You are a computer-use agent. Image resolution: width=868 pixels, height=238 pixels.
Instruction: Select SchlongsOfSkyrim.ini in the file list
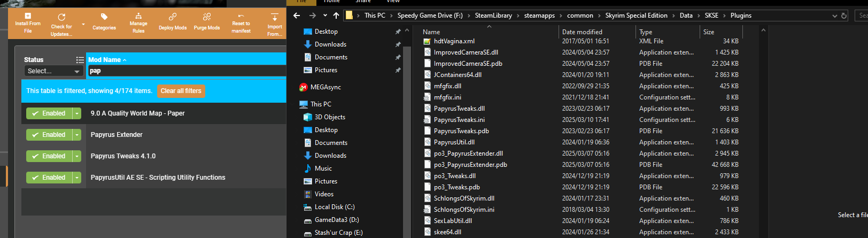click(464, 210)
